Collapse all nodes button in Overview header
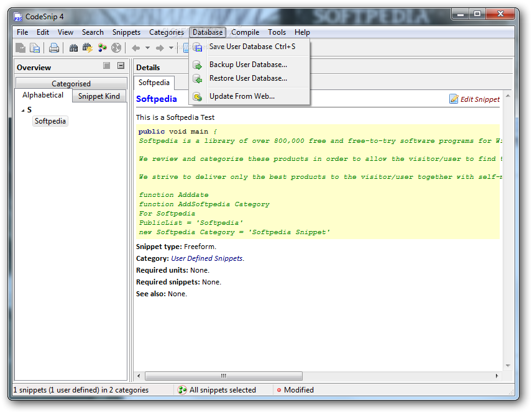 click(x=121, y=65)
